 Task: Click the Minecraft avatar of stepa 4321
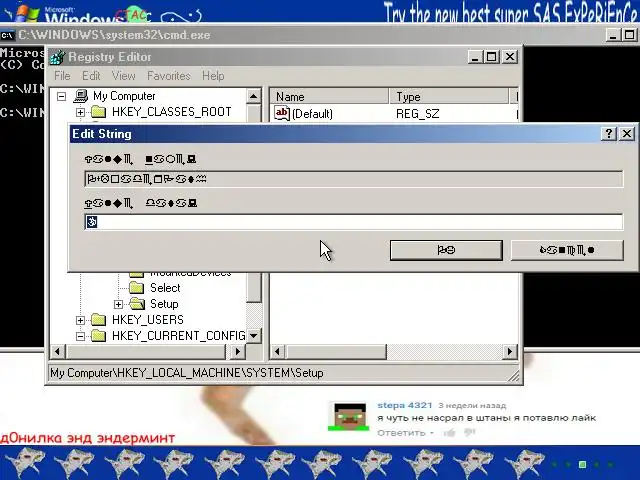(x=349, y=416)
